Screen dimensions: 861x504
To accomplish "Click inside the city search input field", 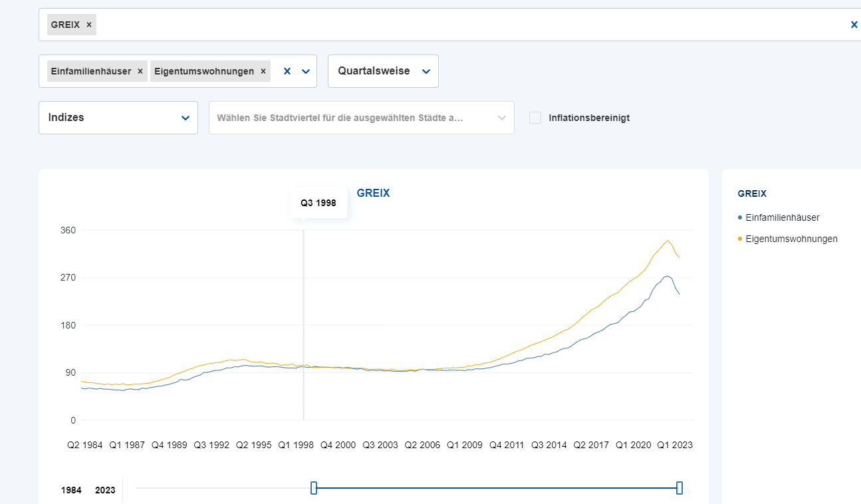I will click(x=465, y=25).
